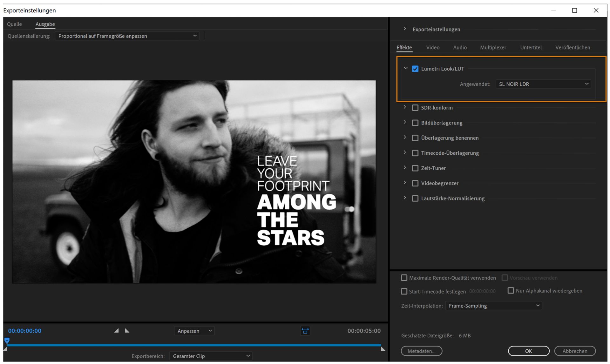Uncheck the Lumetri Look/LUT checkbox
The height and width of the screenshot is (364, 610).
tap(415, 69)
